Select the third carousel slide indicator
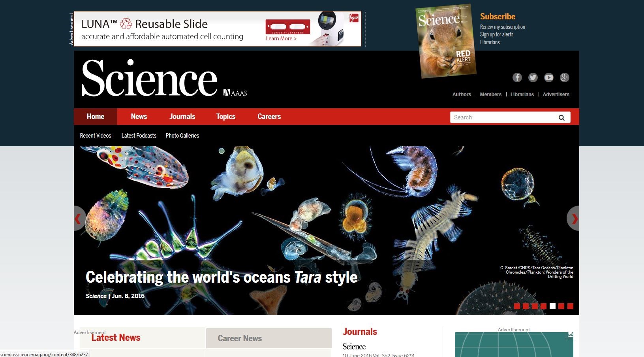This screenshot has height=357, width=644. (535, 306)
